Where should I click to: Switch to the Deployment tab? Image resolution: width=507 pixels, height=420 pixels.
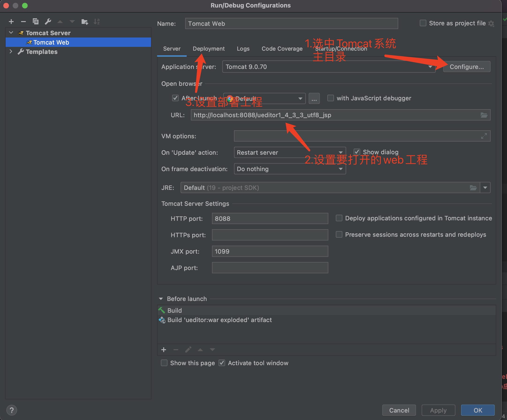click(x=209, y=49)
